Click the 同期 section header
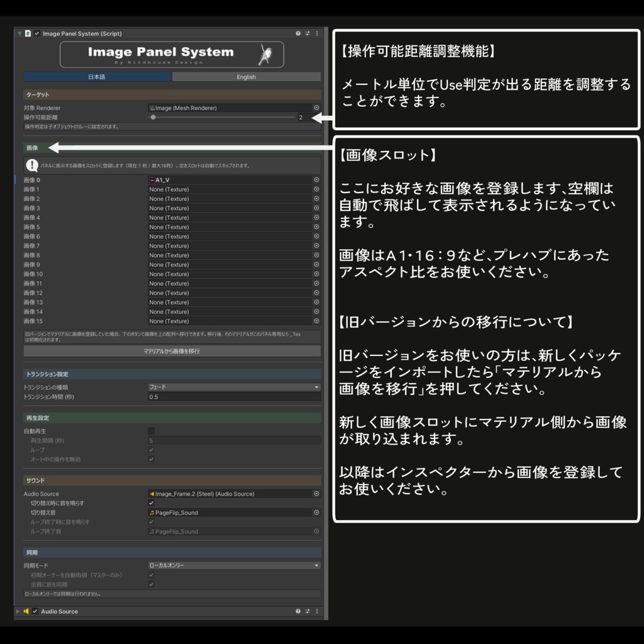This screenshot has height=644, width=644. click(172, 552)
